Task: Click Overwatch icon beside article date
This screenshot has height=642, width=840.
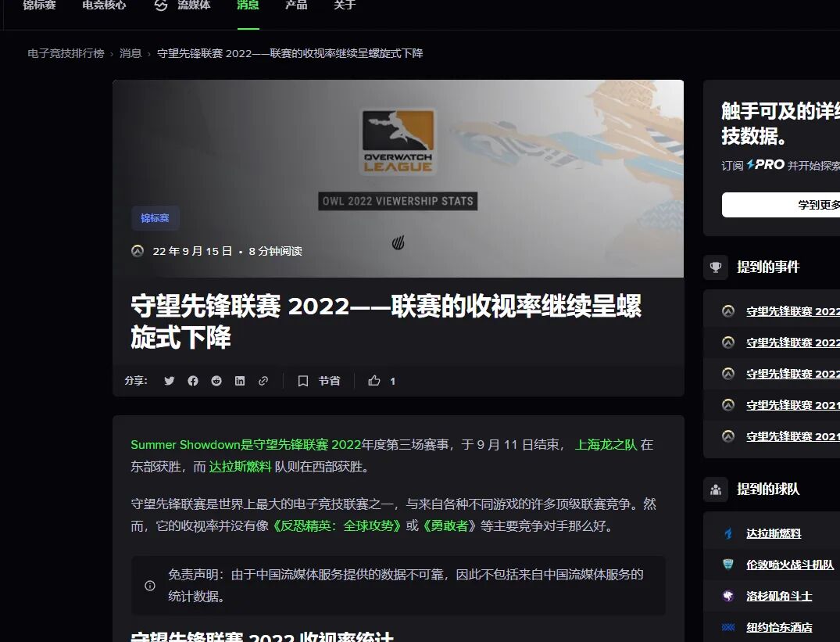Action: 138,251
